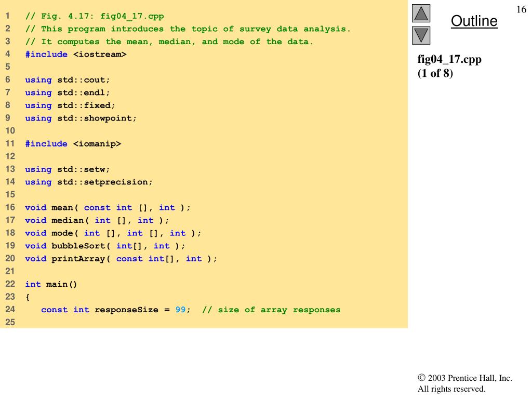The image size is (532, 399).
Task: Click the responseSize value 99
Action: click(x=180, y=310)
